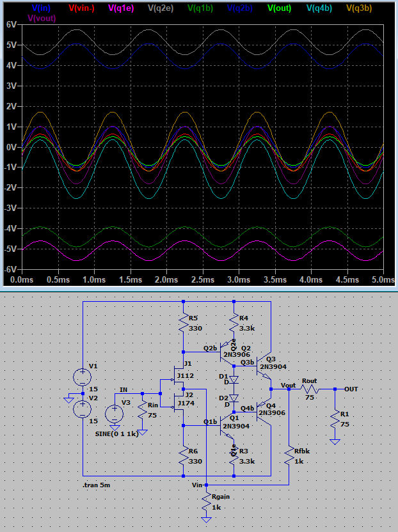Viewport: 398px width, 532px height.
Task: Select the V3 sine source symbol
Action: (x=115, y=413)
